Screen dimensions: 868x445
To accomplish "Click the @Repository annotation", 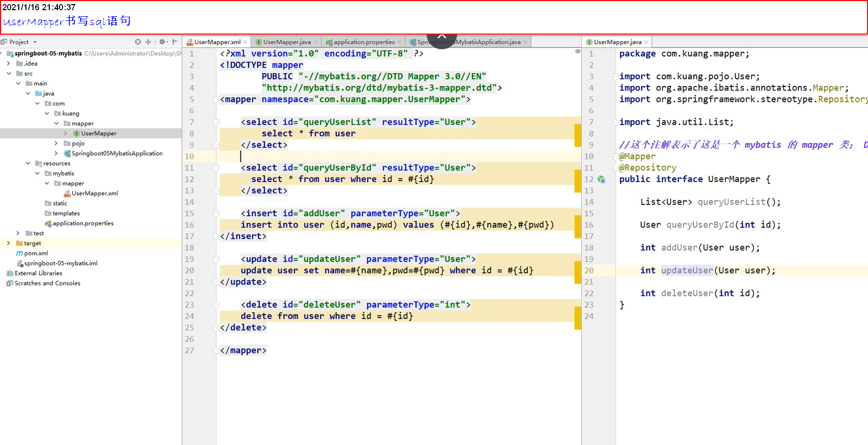I will coord(648,168).
